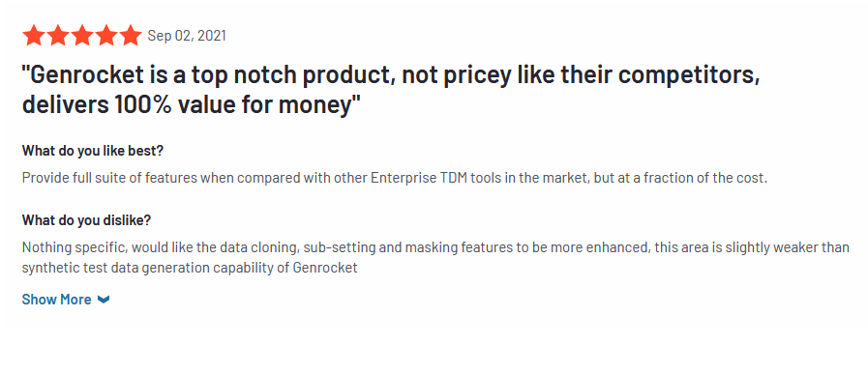Click 'Genrocket' ending the dislike paragraph
This screenshot has height=374, width=868.
(325, 269)
